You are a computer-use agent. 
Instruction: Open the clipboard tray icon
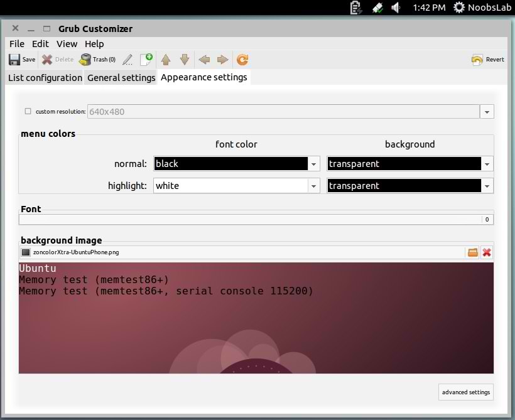tap(355, 8)
